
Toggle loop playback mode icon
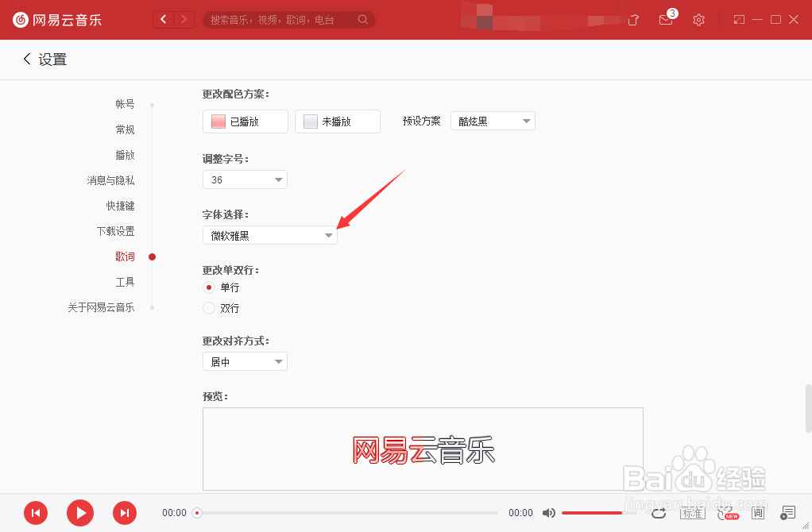(x=659, y=513)
